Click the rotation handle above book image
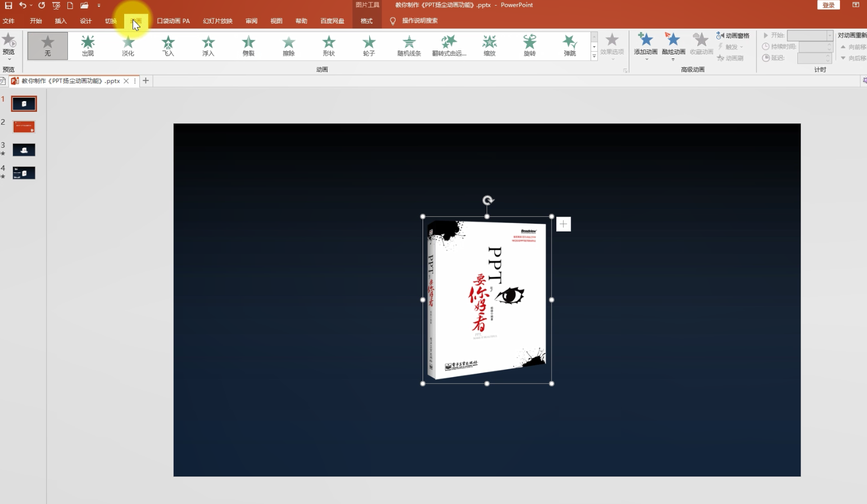Viewport: 867px width, 504px height. (488, 201)
